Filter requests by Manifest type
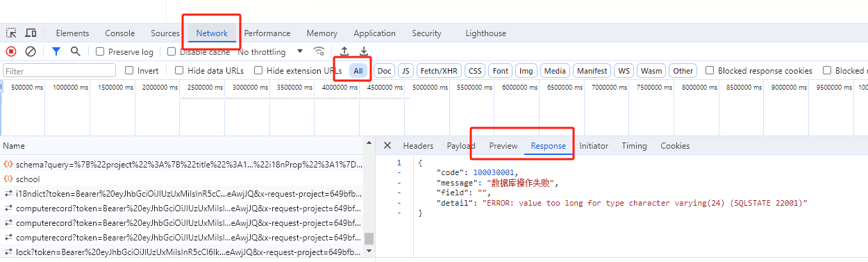 [x=592, y=71]
